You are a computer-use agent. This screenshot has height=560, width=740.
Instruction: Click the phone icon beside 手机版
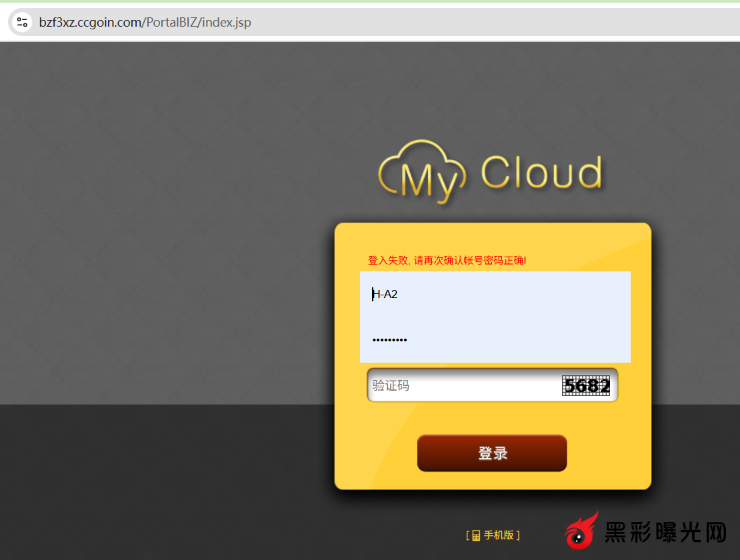pyautogui.click(x=475, y=535)
